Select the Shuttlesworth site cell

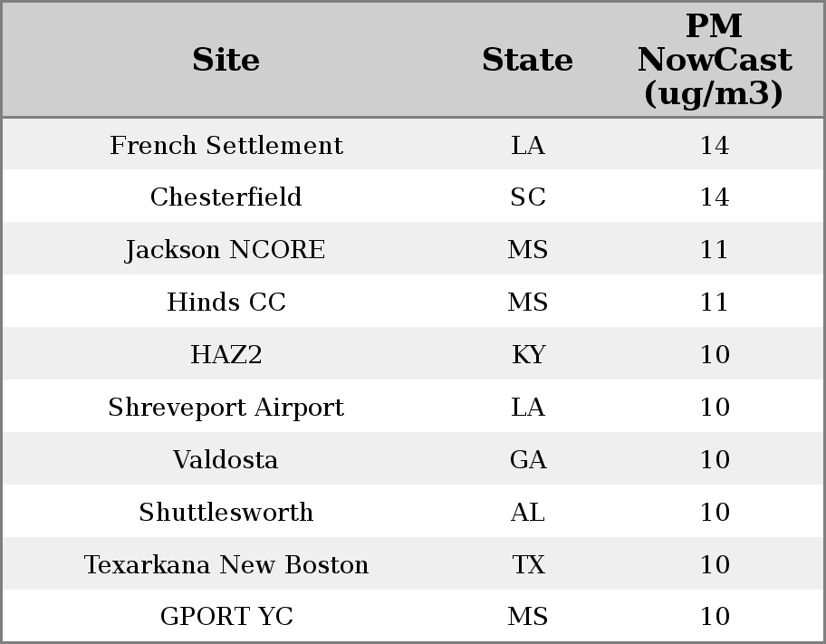click(226, 513)
